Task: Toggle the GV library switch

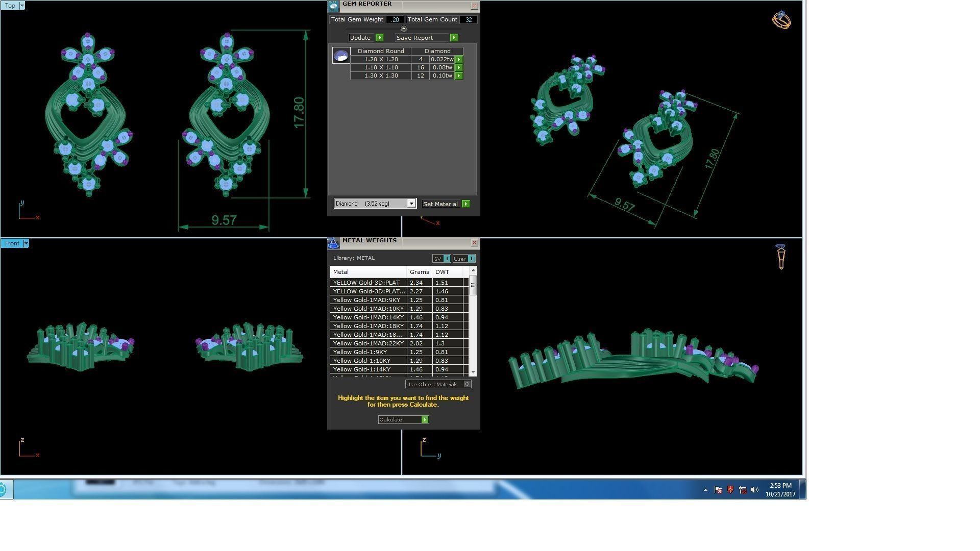Action: point(447,259)
